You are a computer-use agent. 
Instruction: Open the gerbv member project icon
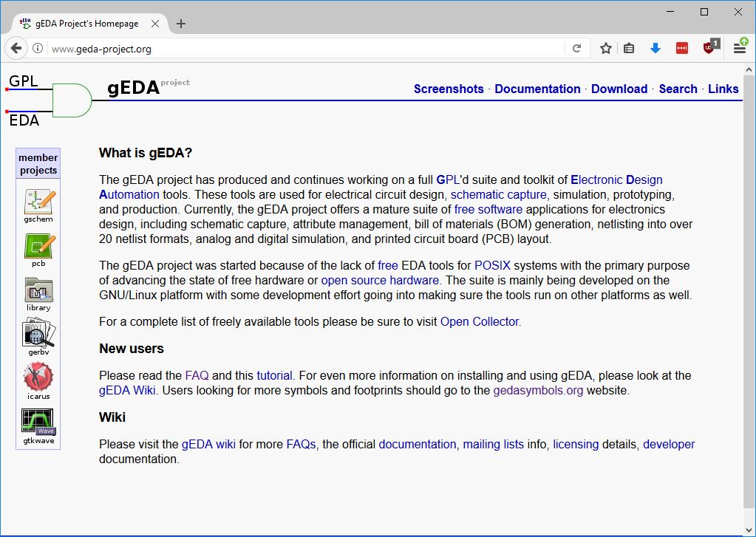pyautogui.click(x=38, y=337)
